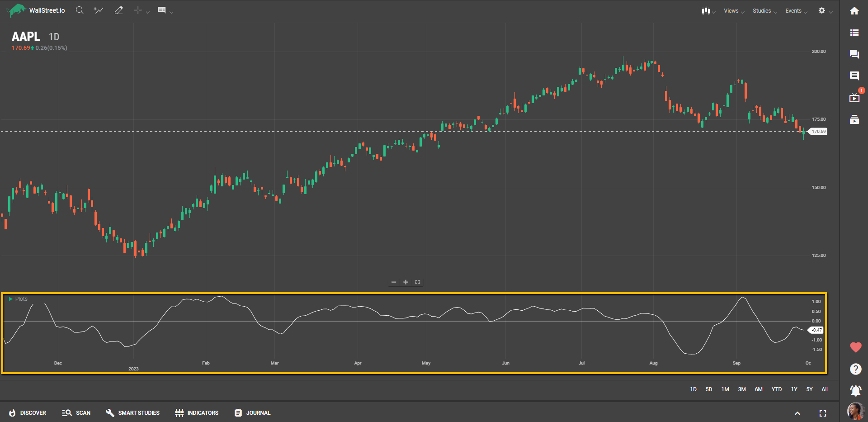Click the red heart favorite icon
The width and height of the screenshot is (868, 422).
click(x=856, y=347)
